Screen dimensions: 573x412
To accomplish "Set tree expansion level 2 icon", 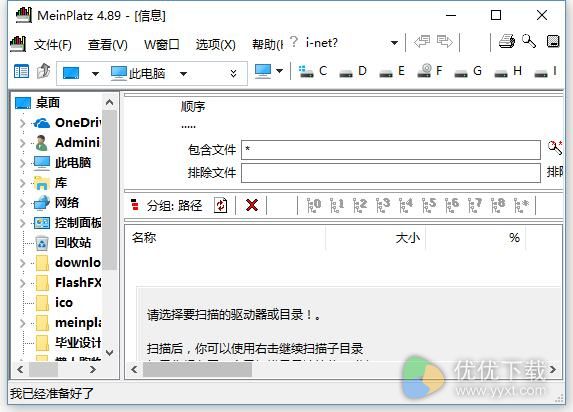I will [x=360, y=205].
